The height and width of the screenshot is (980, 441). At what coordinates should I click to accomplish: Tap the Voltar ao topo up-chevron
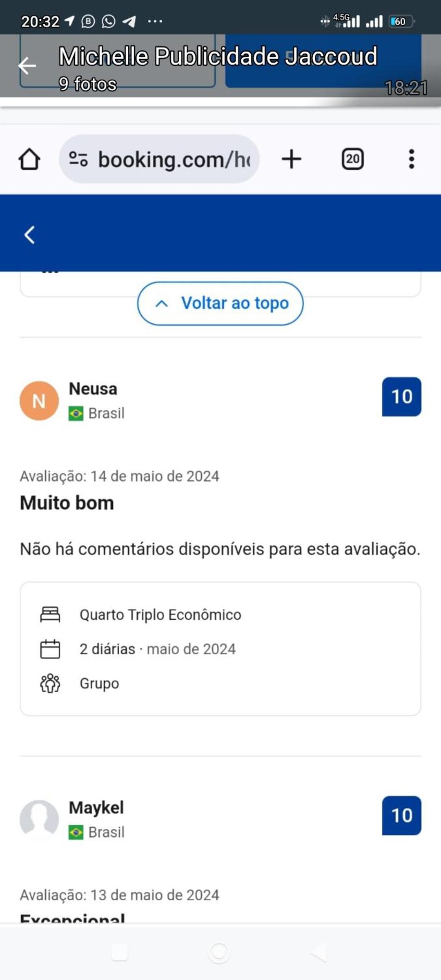[x=162, y=303]
